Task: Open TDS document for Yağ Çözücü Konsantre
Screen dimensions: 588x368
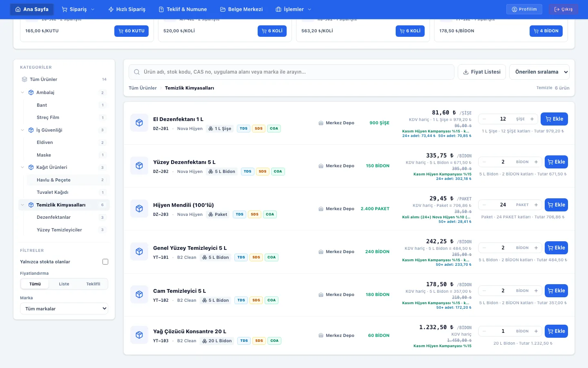Action: pos(244,341)
